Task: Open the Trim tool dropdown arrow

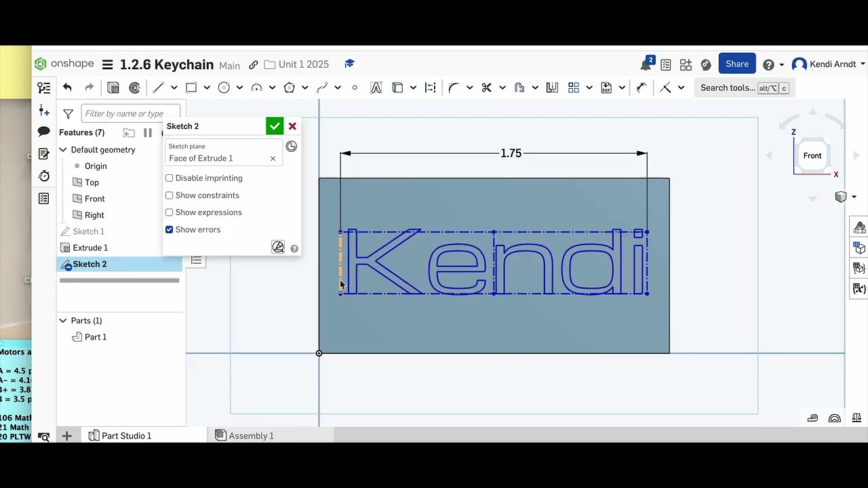Action: tap(502, 87)
